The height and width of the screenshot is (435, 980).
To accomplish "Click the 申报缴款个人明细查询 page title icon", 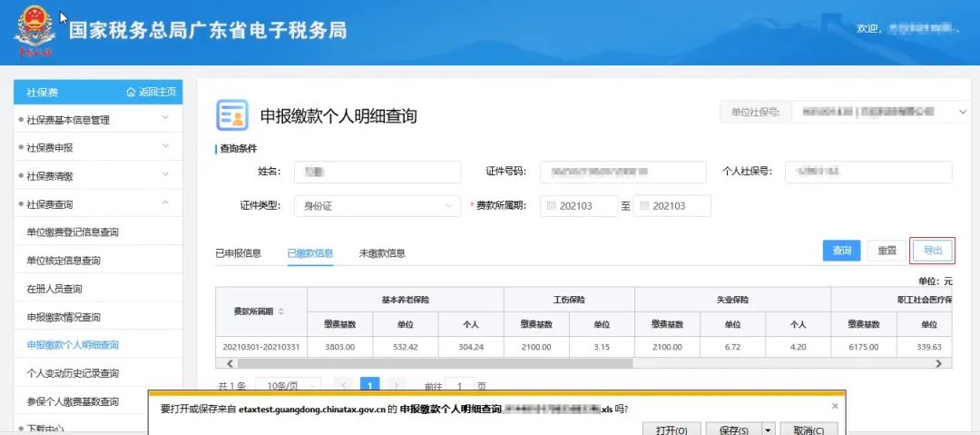I will point(232,115).
